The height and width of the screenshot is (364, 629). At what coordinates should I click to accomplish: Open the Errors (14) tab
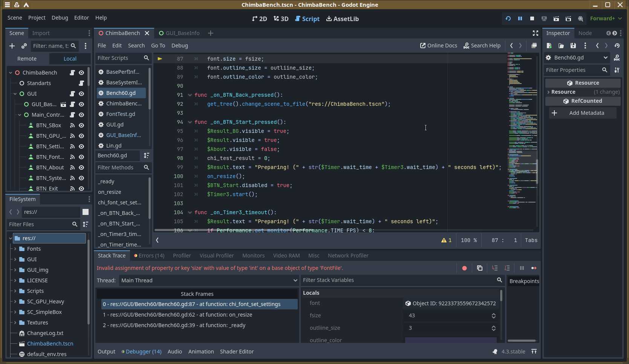click(149, 256)
